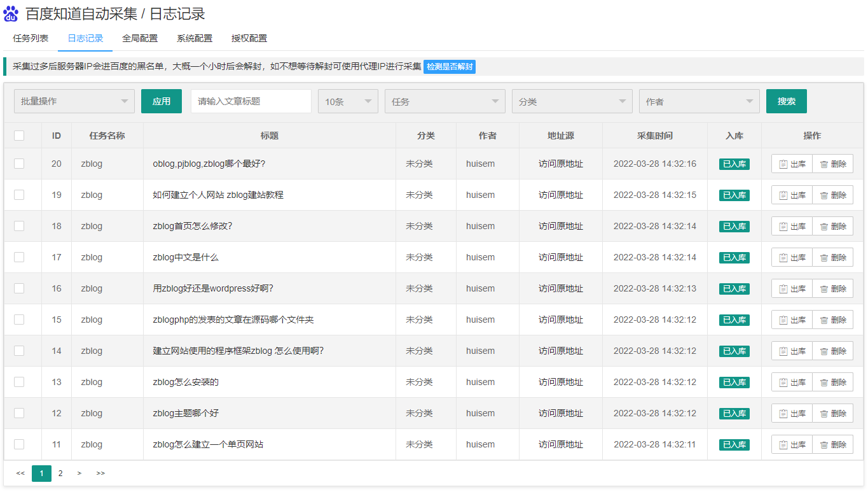Click 已入库 badge in row ID 13
Viewport: 868px width, 492px height.
pos(734,382)
